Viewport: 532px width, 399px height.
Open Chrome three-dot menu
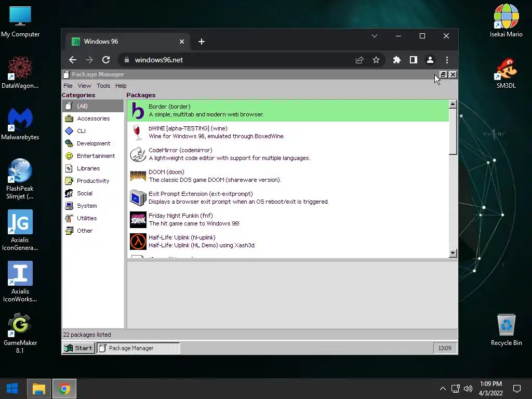pyautogui.click(x=447, y=60)
